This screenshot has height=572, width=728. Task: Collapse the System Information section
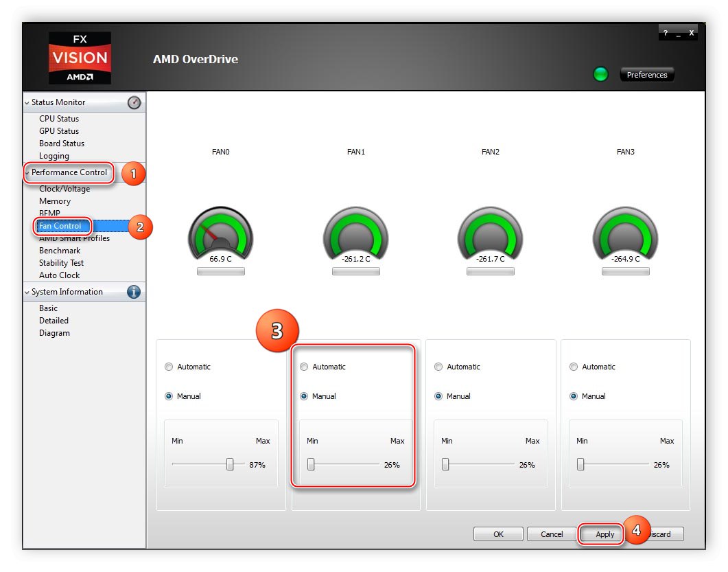[27, 293]
